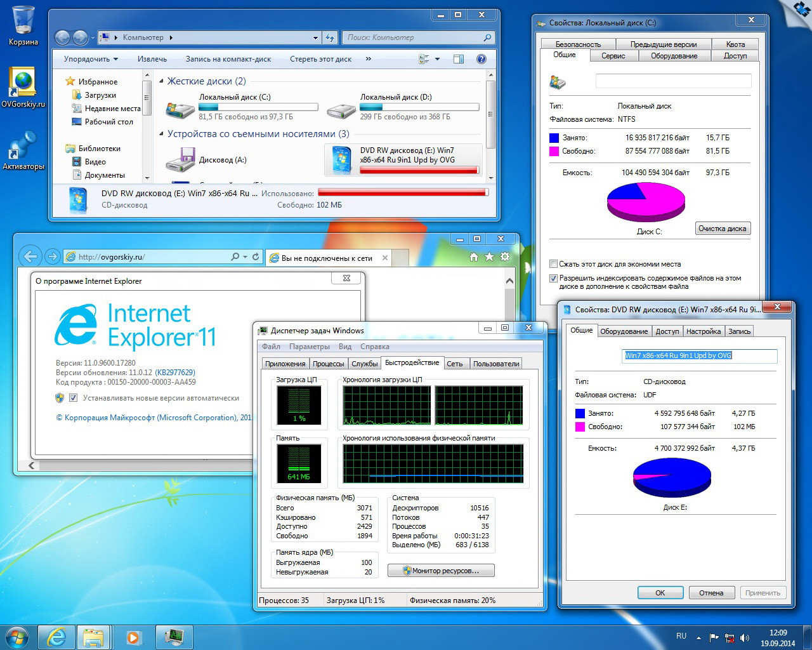812x650 pixels.
Task: Open the Оборудование tab in DVD drive properties
Action: [624, 331]
